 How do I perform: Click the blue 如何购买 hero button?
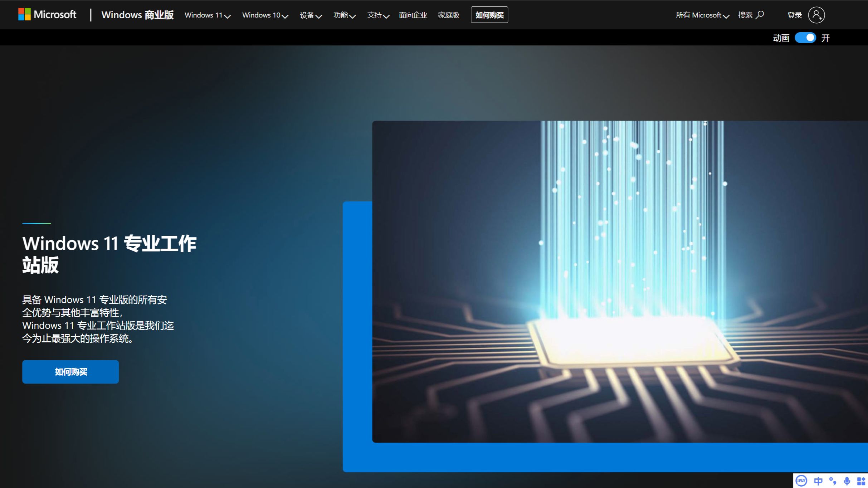70,372
